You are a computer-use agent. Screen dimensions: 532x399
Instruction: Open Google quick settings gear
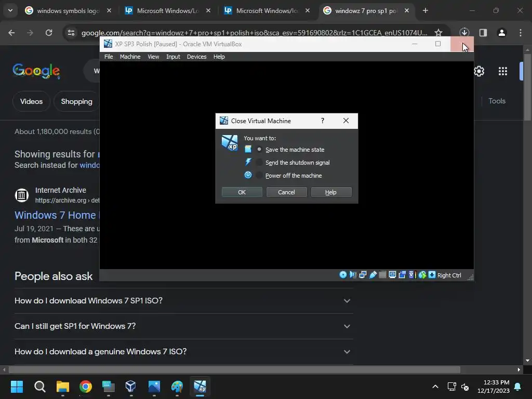[x=479, y=71]
